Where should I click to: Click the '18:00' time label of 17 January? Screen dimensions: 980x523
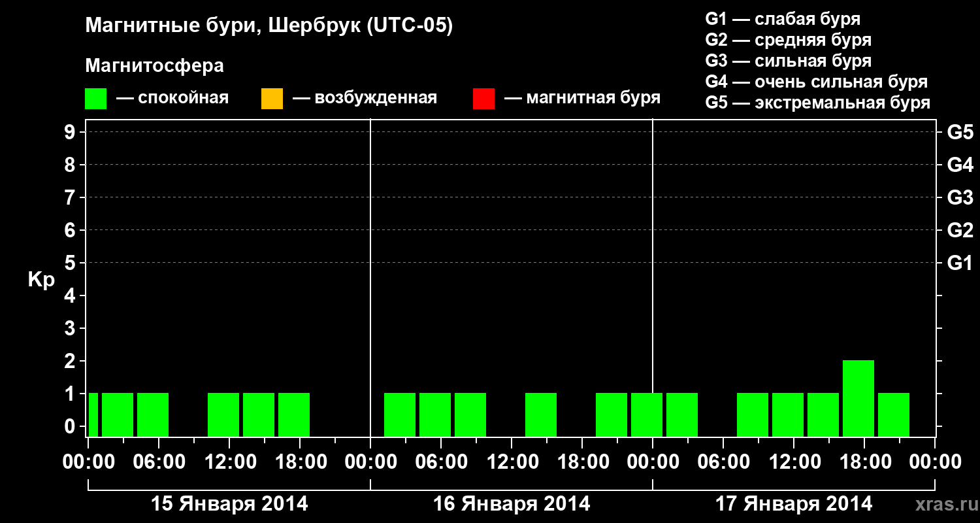864,462
